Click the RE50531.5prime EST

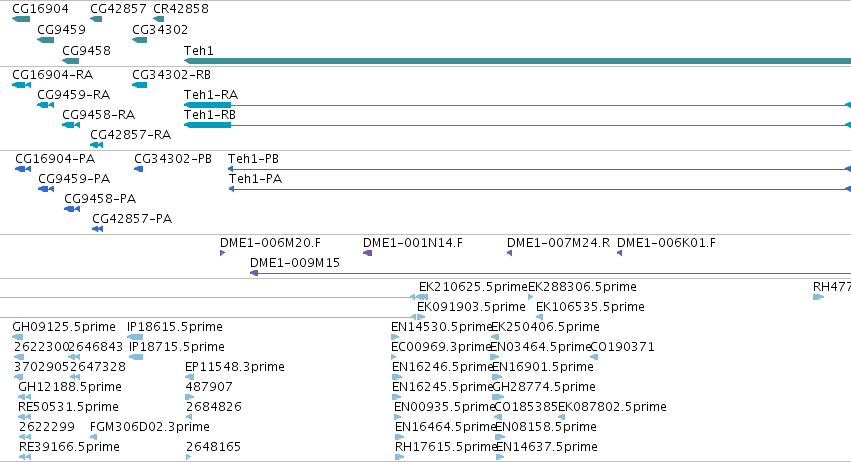24,417
